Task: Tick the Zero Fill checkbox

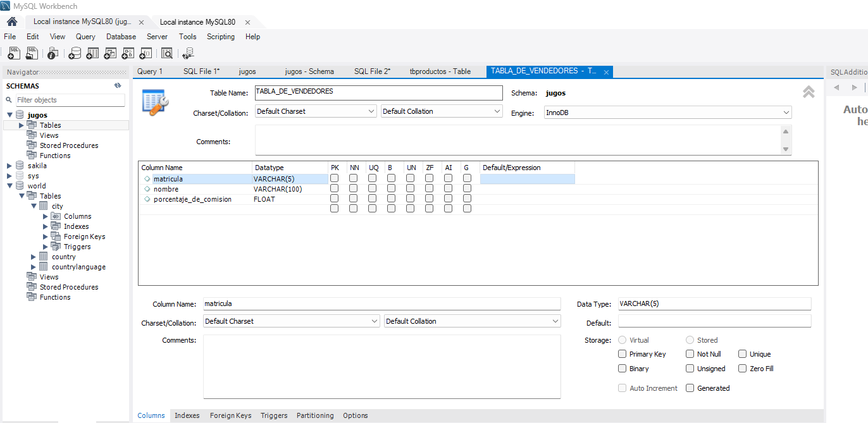Action: [x=743, y=369]
